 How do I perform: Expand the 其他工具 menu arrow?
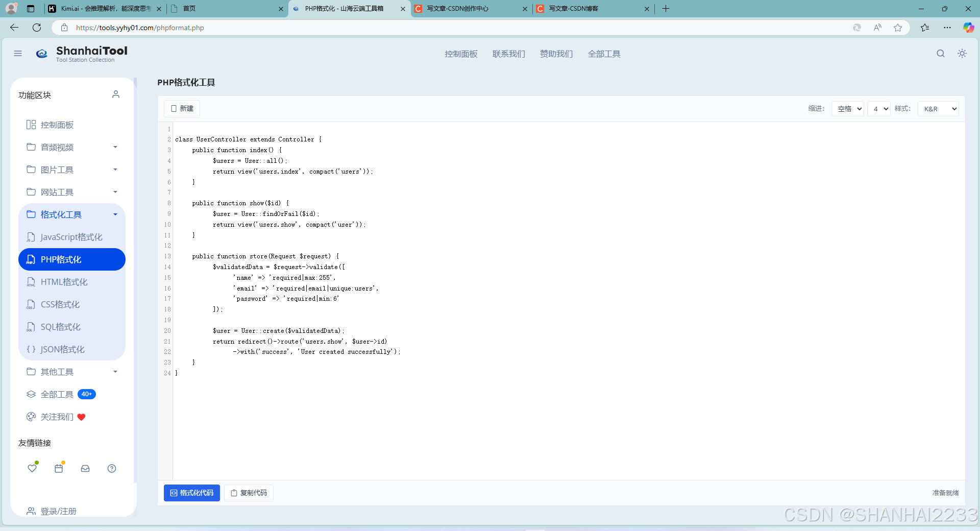pyautogui.click(x=115, y=372)
